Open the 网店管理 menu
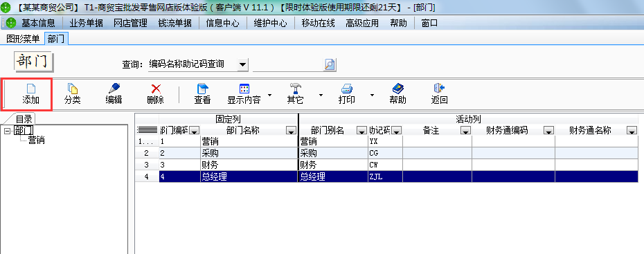644x254 pixels. click(x=131, y=24)
